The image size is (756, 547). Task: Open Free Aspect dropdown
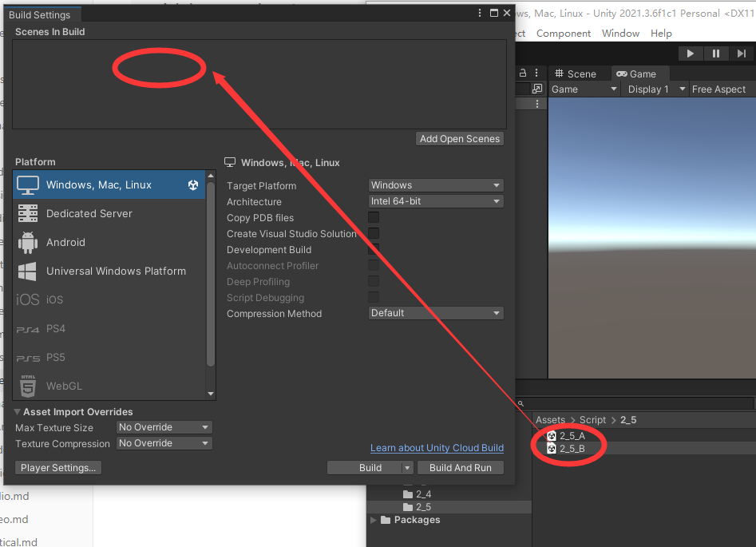[722, 89]
